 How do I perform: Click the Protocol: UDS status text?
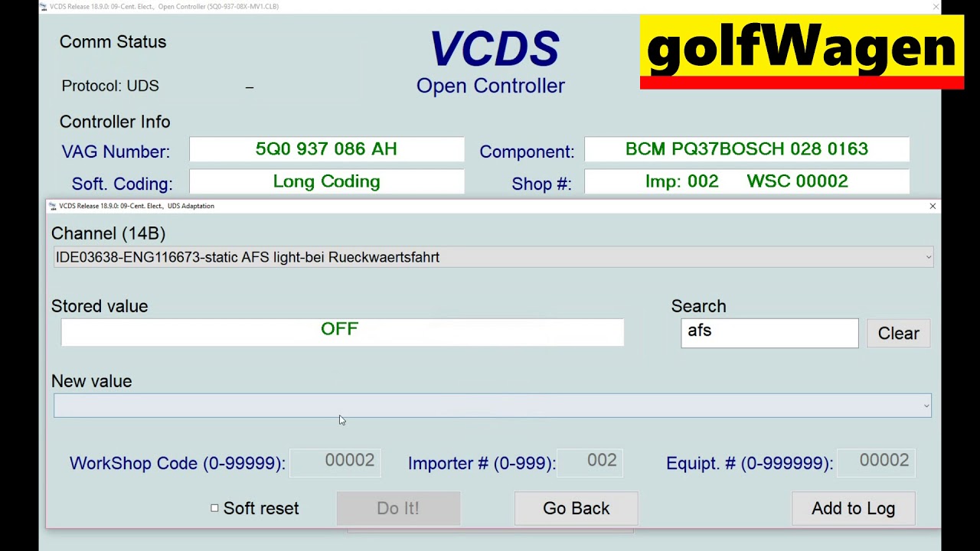pos(110,86)
